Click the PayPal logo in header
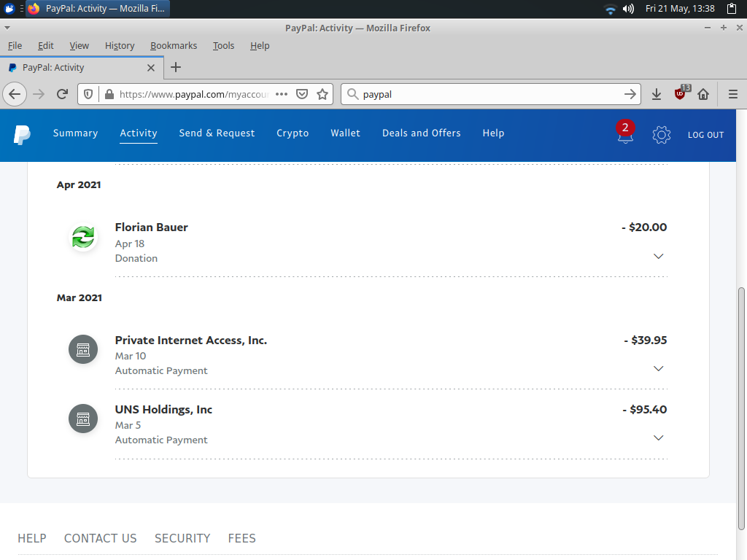 (x=22, y=135)
